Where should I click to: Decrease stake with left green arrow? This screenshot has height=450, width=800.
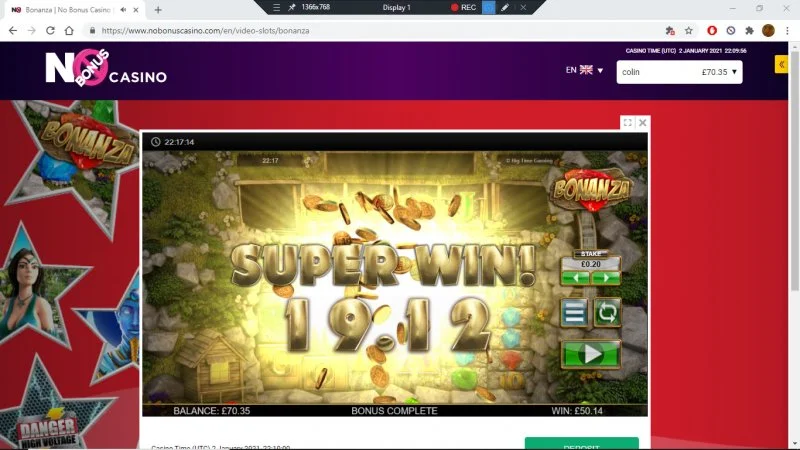point(576,278)
